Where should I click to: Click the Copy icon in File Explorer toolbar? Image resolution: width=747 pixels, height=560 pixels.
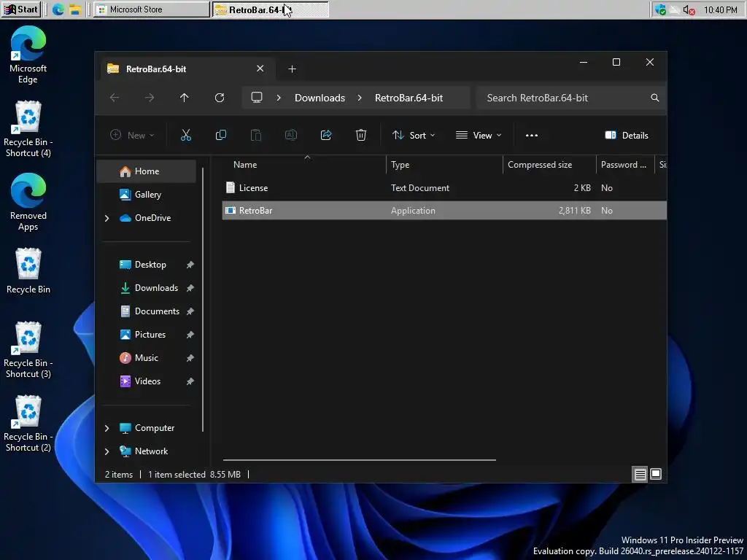(220, 135)
